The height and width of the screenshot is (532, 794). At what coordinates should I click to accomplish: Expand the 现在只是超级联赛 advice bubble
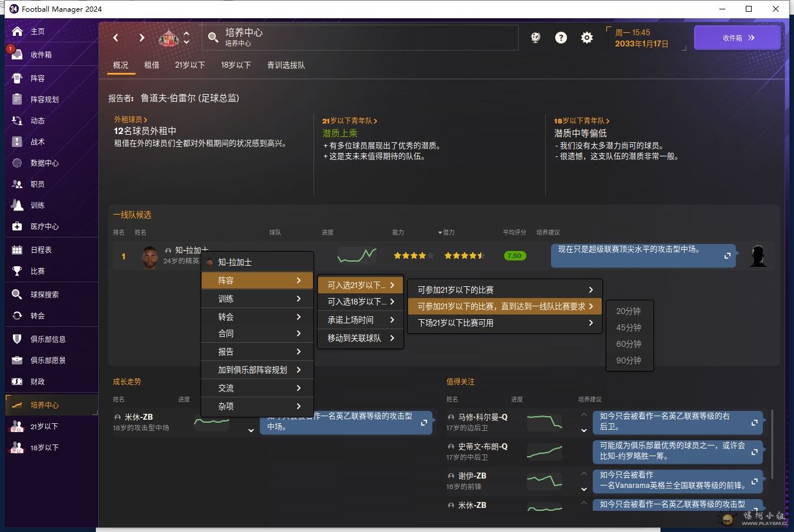point(728,256)
